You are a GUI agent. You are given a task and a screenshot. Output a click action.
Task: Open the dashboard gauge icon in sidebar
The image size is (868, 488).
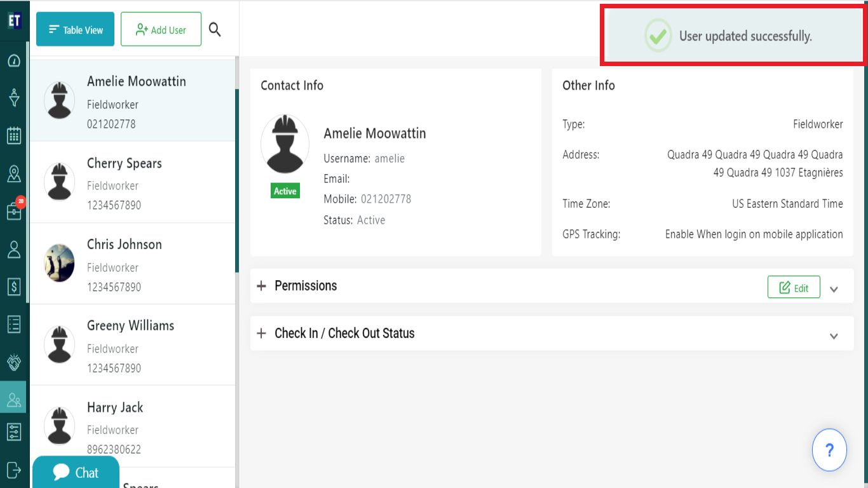click(x=14, y=61)
